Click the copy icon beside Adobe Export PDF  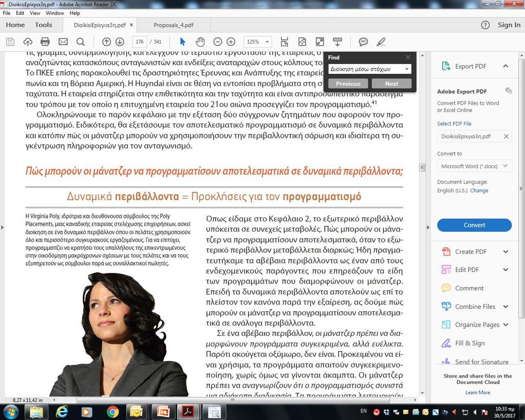click(508, 90)
